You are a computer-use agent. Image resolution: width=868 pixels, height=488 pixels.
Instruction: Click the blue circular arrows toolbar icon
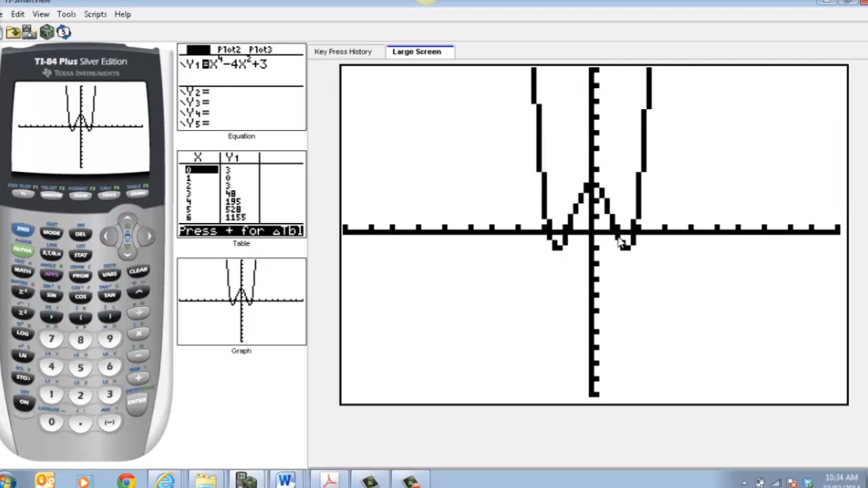pos(64,32)
